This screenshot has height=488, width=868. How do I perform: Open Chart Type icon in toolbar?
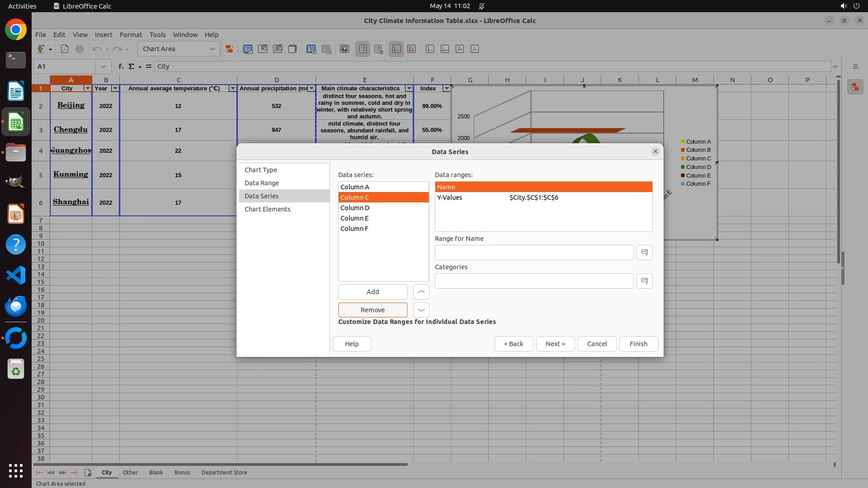pos(248,49)
